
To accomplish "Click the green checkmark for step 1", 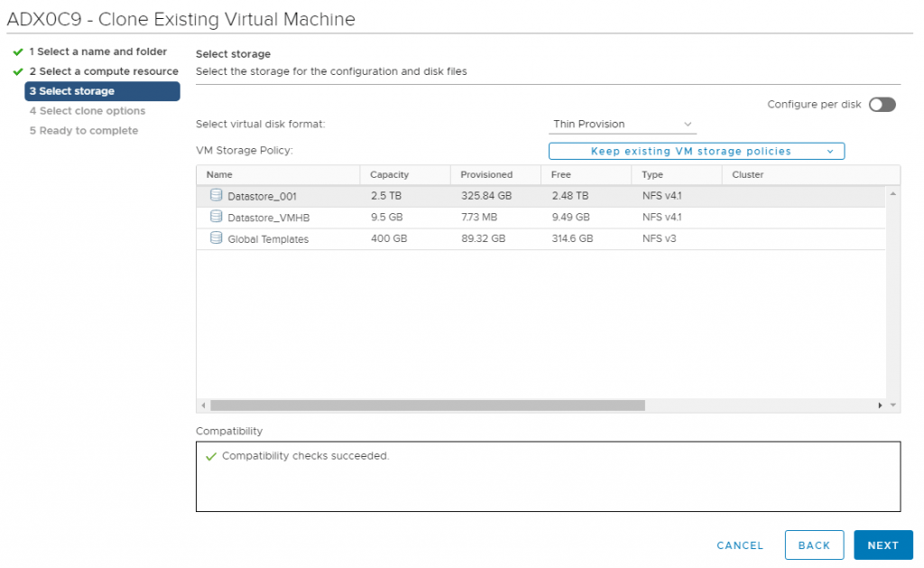I will (x=19, y=51).
